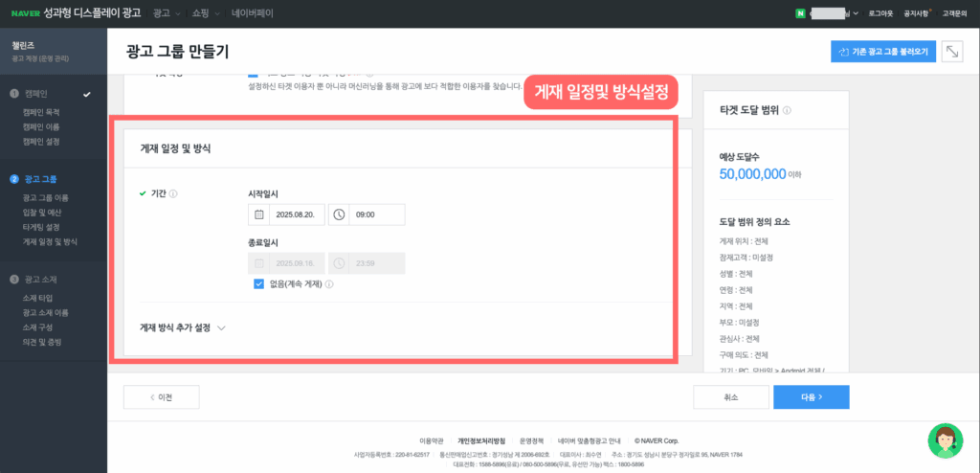Expand 게재 방식 추가 설정 section
The height and width of the screenshot is (473, 980).
pyautogui.click(x=183, y=327)
